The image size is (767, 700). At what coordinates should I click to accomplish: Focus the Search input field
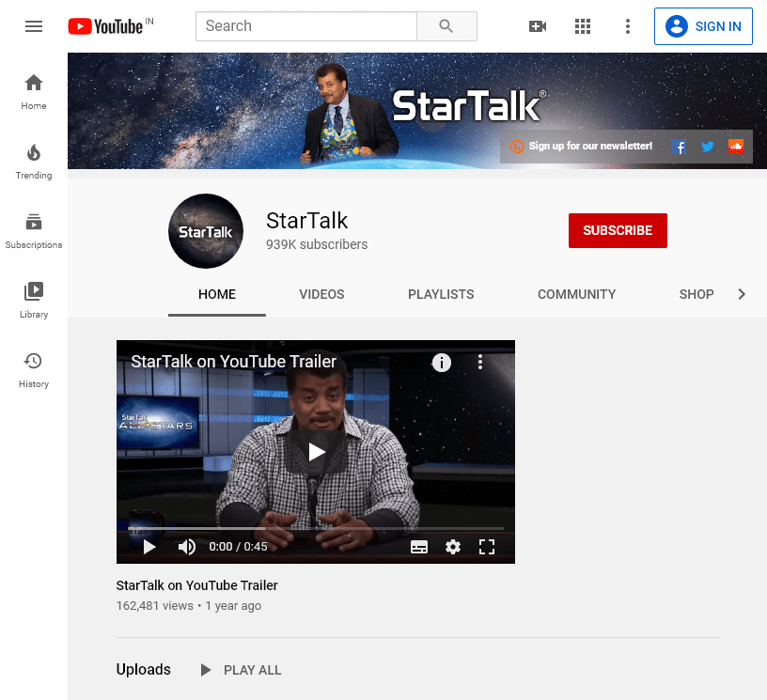pyautogui.click(x=306, y=26)
